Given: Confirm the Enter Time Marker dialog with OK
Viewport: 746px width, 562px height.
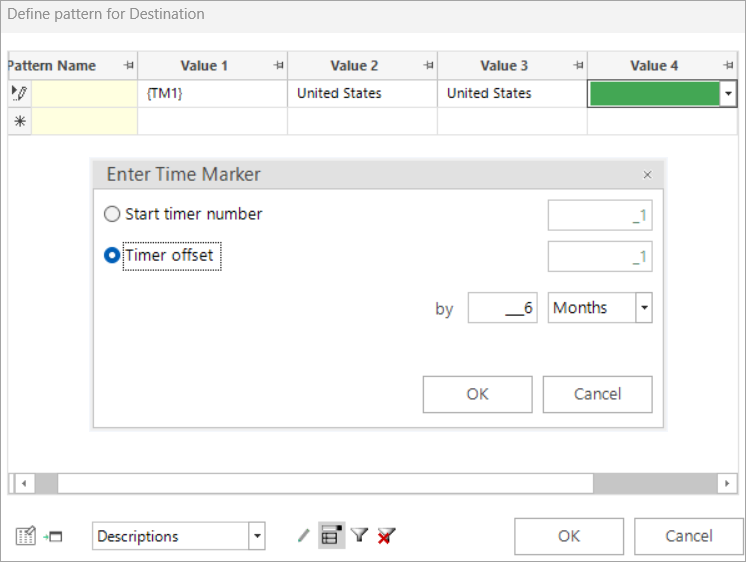Looking at the screenshot, I should 477,394.
